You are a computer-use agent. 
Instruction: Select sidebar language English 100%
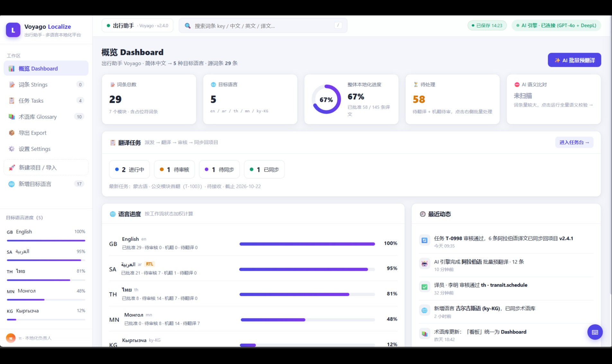[46, 235]
